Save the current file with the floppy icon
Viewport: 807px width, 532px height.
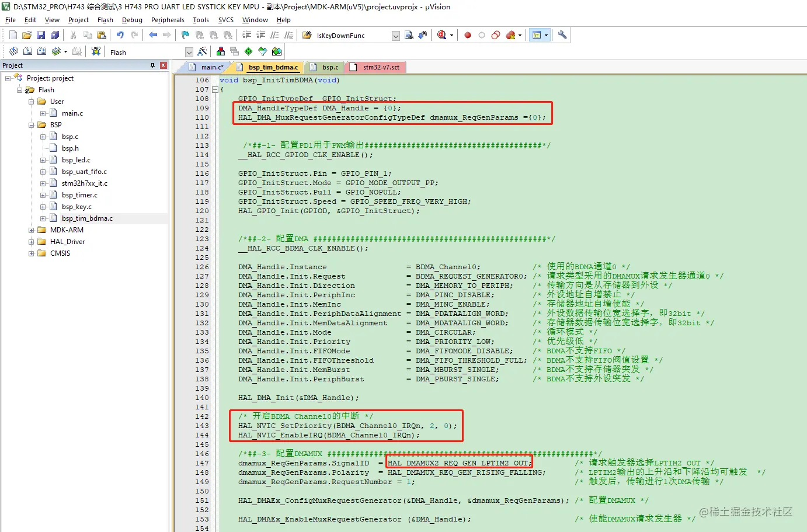(x=41, y=35)
